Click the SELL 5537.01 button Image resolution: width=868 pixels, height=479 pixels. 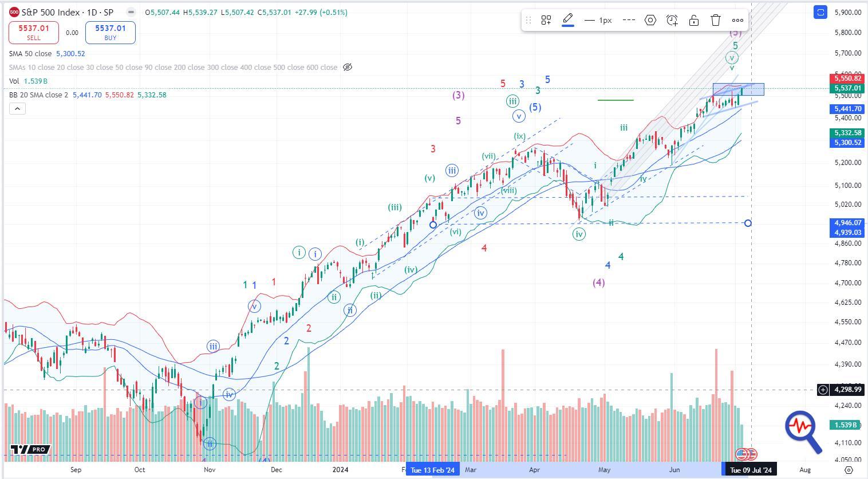pos(34,33)
